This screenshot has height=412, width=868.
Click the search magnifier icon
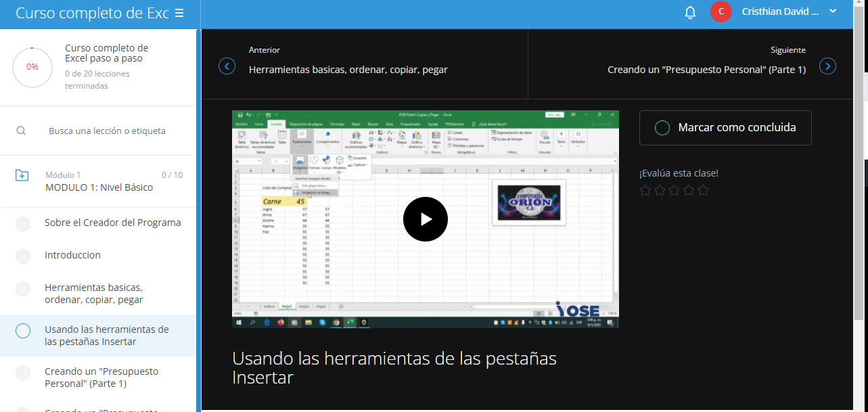(22, 131)
